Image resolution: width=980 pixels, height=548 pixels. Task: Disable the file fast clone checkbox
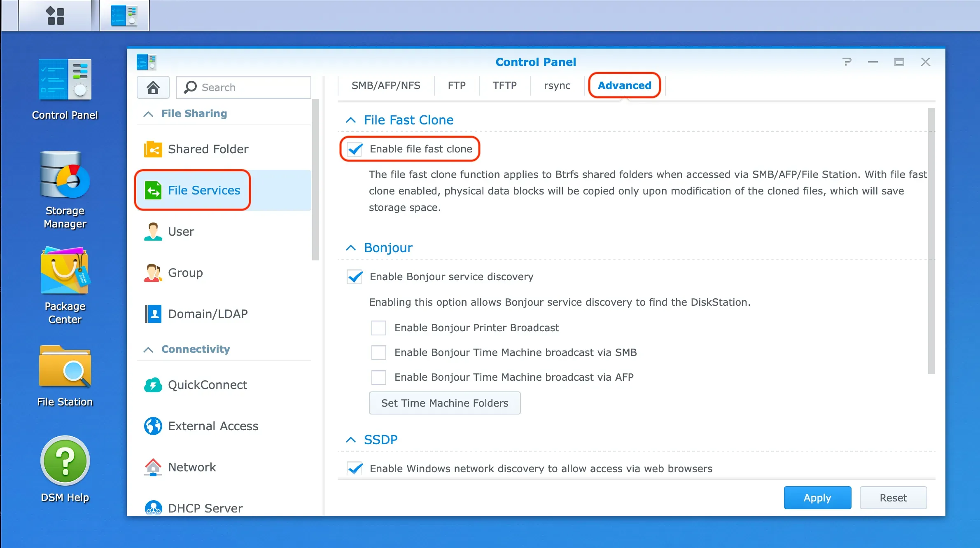[x=354, y=149]
